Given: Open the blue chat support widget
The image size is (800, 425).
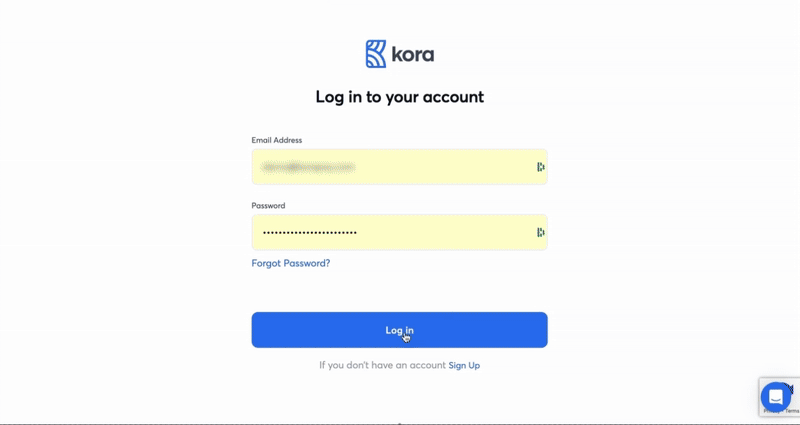Looking at the screenshot, I should [776, 396].
